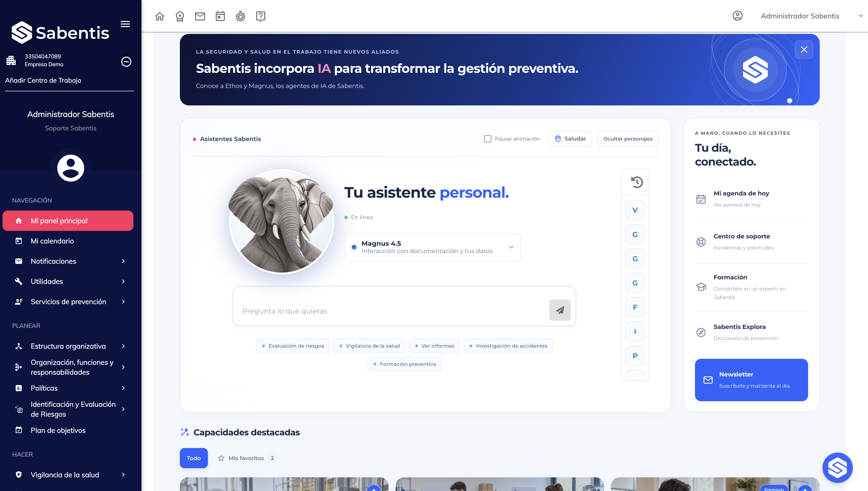Click the minus circle next to Empresa Demo
Image resolution: width=868 pixels, height=491 pixels.
126,62
